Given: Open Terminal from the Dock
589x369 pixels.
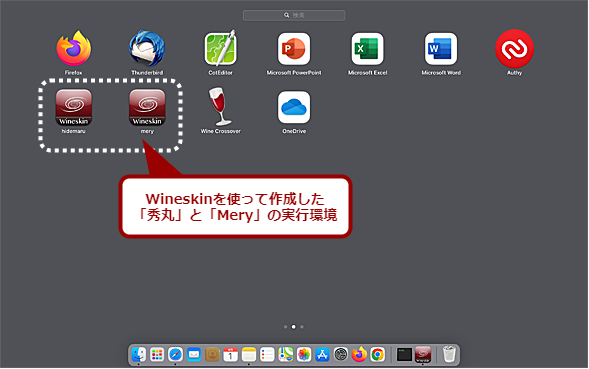Looking at the screenshot, I should 404,354.
